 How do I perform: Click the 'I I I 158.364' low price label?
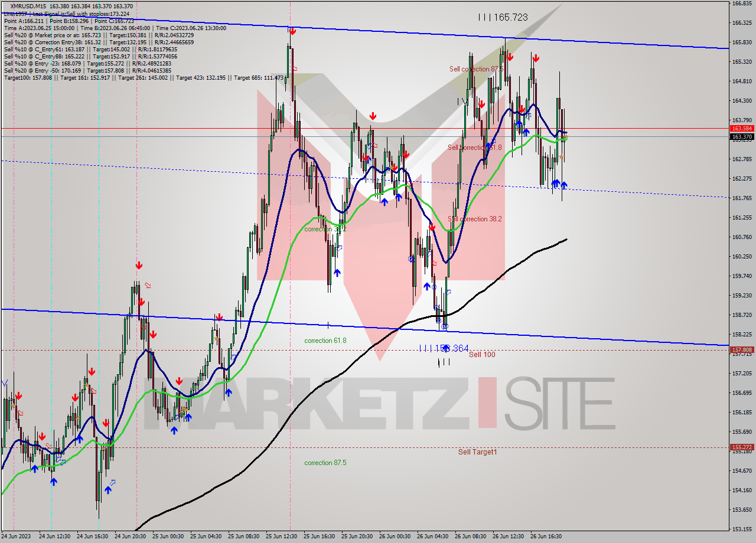click(x=444, y=349)
